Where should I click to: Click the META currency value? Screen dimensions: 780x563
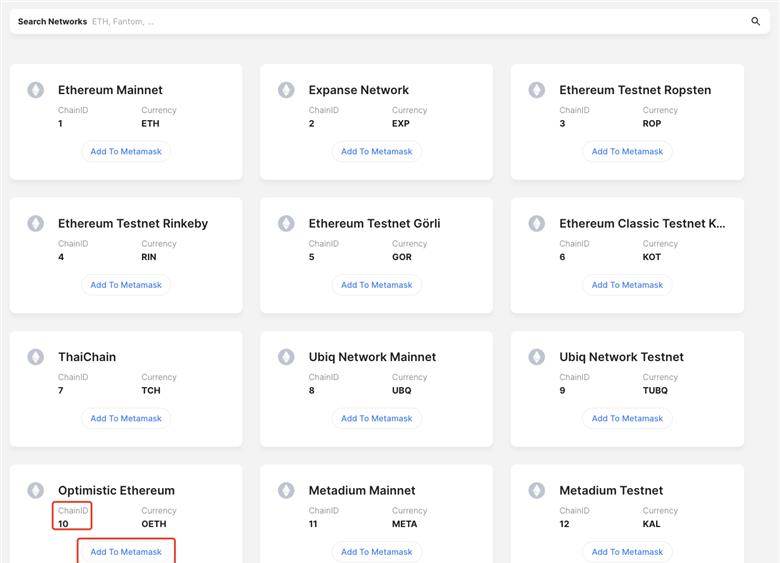(404, 524)
